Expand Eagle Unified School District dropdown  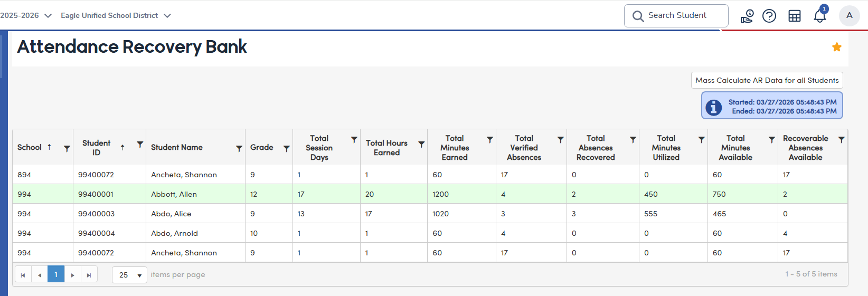[116, 15]
